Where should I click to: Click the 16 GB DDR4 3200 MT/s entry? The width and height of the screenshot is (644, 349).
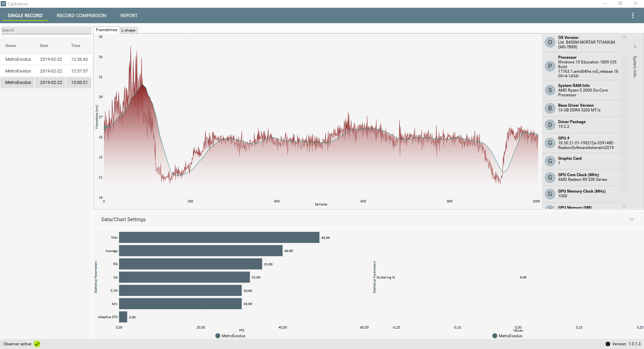point(579,110)
